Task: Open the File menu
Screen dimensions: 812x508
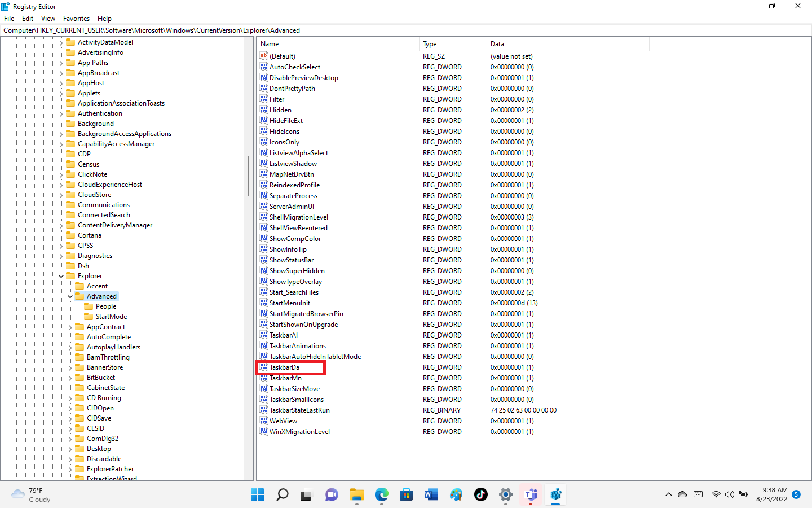Action: 9,19
